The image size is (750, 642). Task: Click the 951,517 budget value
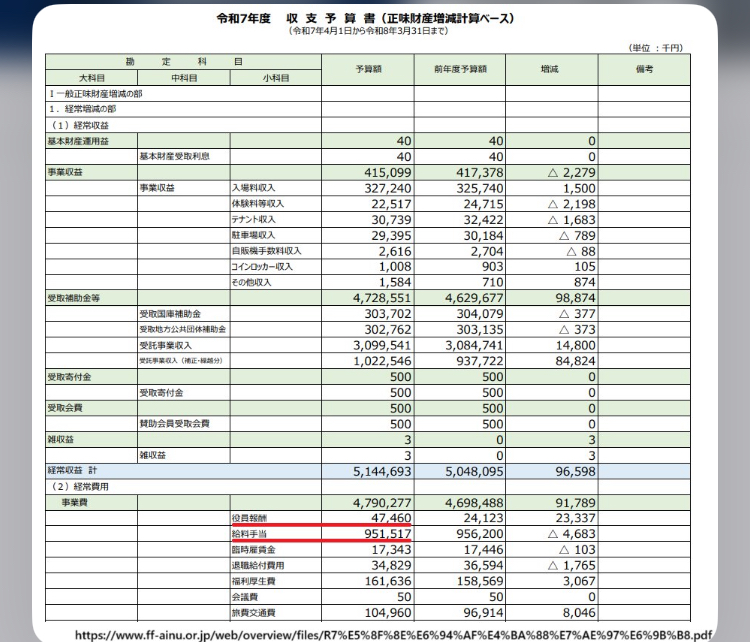pyautogui.click(x=387, y=534)
